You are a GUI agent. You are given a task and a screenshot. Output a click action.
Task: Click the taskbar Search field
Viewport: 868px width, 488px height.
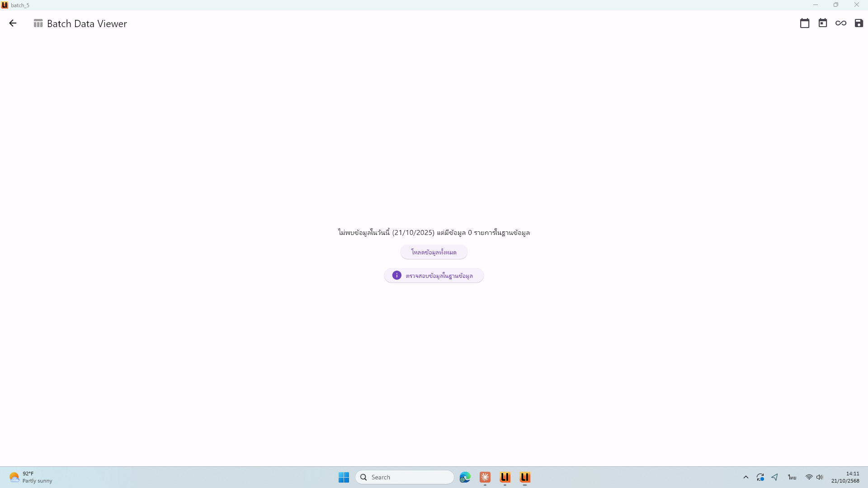pyautogui.click(x=405, y=477)
